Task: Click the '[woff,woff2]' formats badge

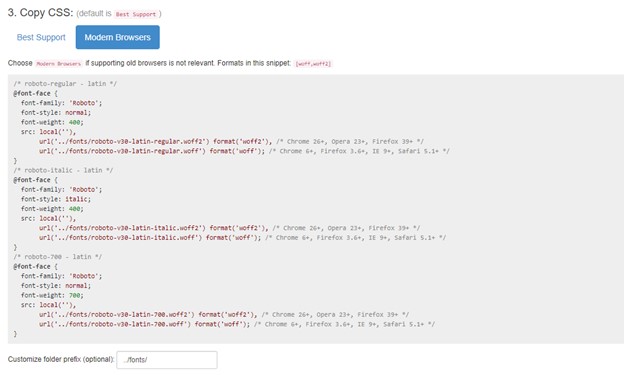Action: click(313, 64)
